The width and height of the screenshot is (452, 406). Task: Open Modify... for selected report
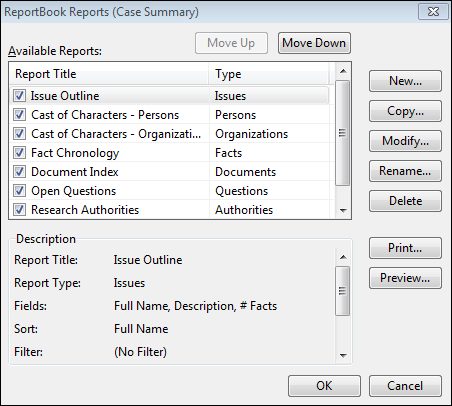pos(405,141)
